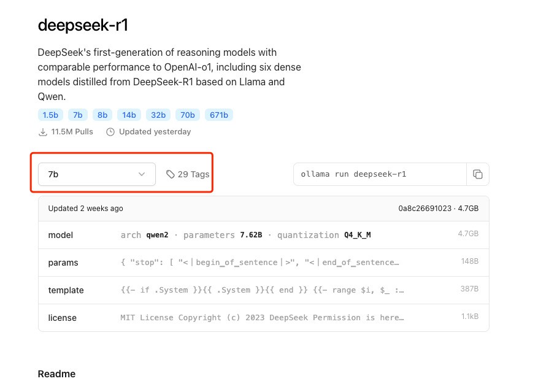Select the 7b size badge
The height and width of the screenshot is (392, 549).
[77, 115]
